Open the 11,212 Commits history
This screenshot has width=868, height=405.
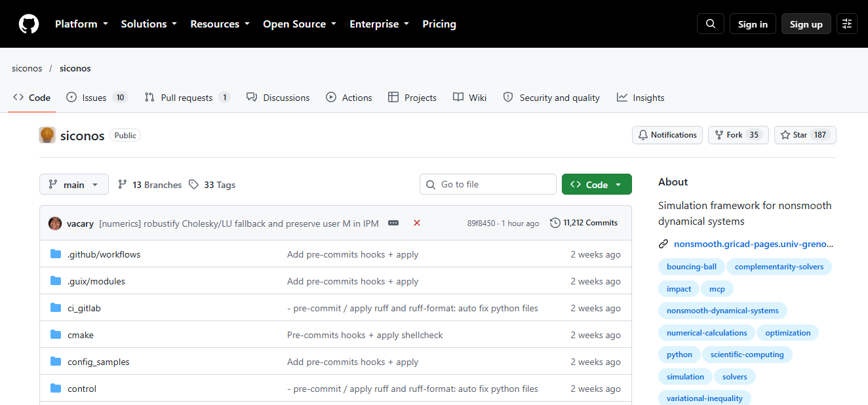[583, 223]
